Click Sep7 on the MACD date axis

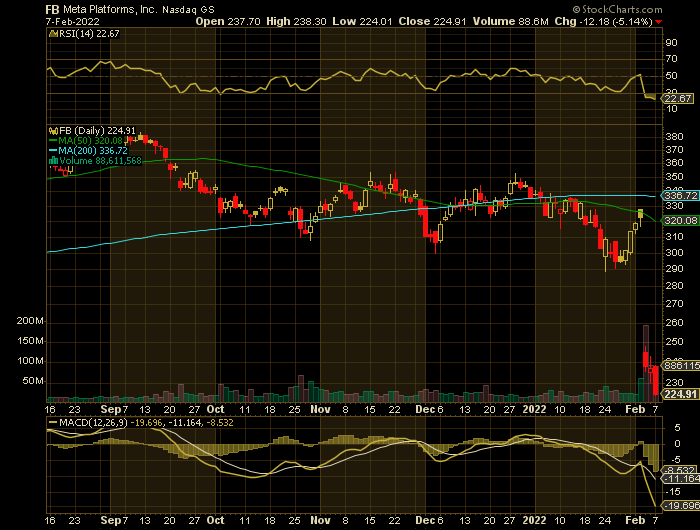click(x=114, y=521)
